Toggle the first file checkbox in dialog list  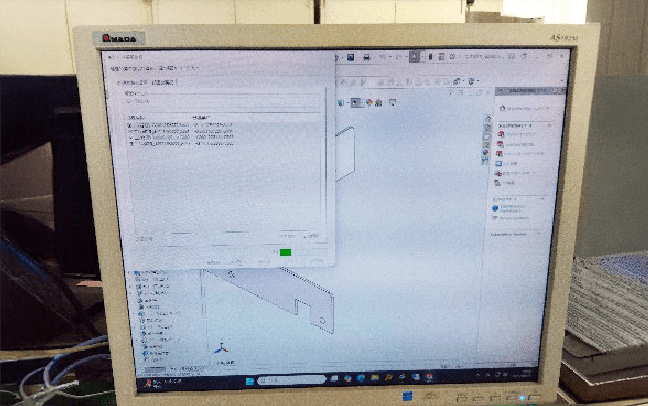130,125
